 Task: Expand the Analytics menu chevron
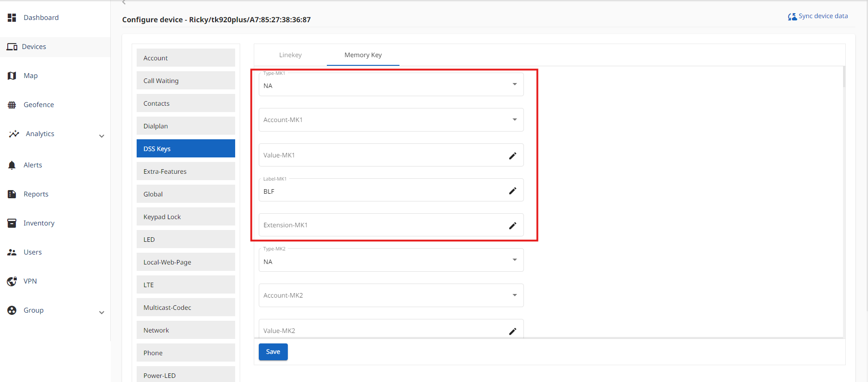102,136
